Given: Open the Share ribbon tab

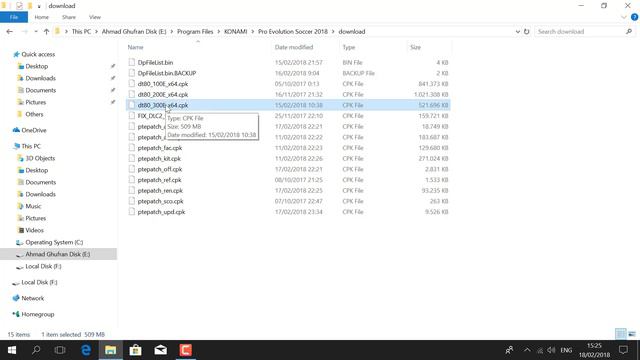Looking at the screenshot, I should coord(69,17).
